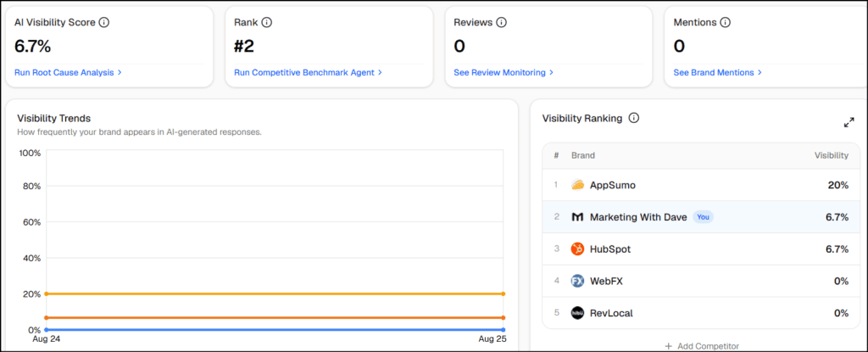This screenshot has height=352, width=868.
Task: Click the 60% y-axis label
Action: pyautogui.click(x=31, y=222)
